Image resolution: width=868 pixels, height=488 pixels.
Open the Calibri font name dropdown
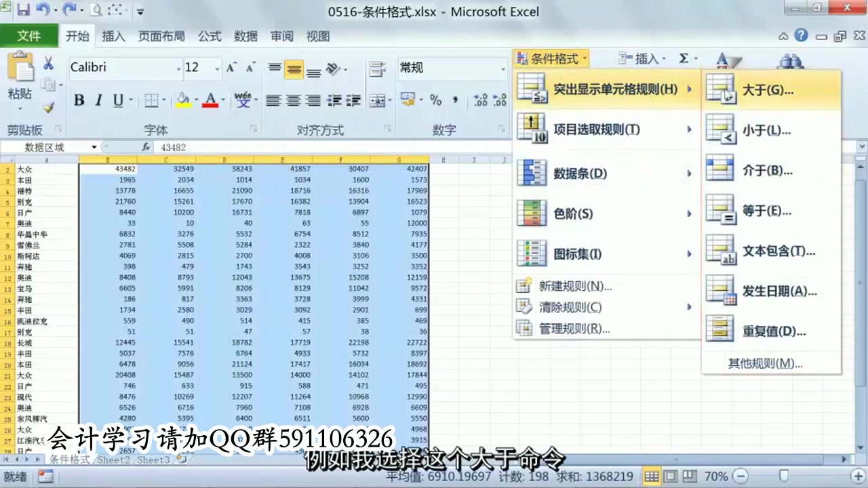[179, 68]
